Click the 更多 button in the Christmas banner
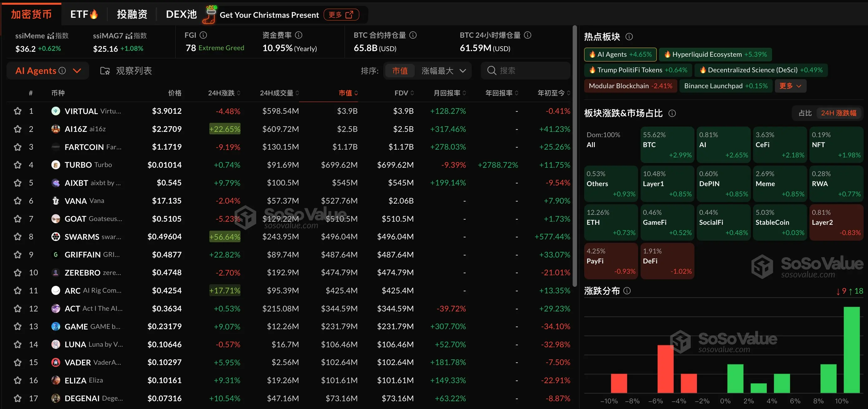 point(341,15)
